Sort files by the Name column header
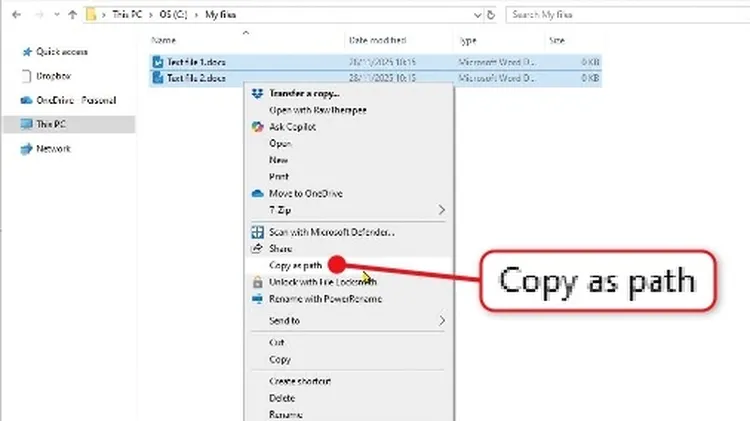750x421 pixels. coord(163,40)
